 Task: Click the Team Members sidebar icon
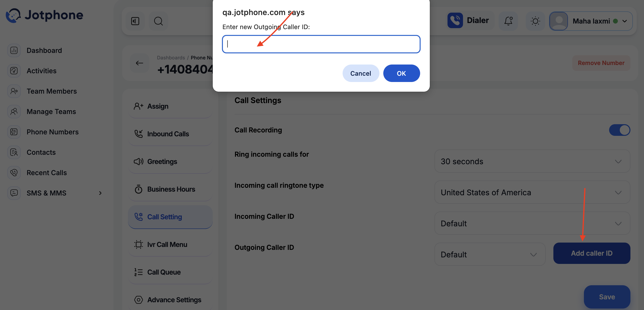pos(14,91)
